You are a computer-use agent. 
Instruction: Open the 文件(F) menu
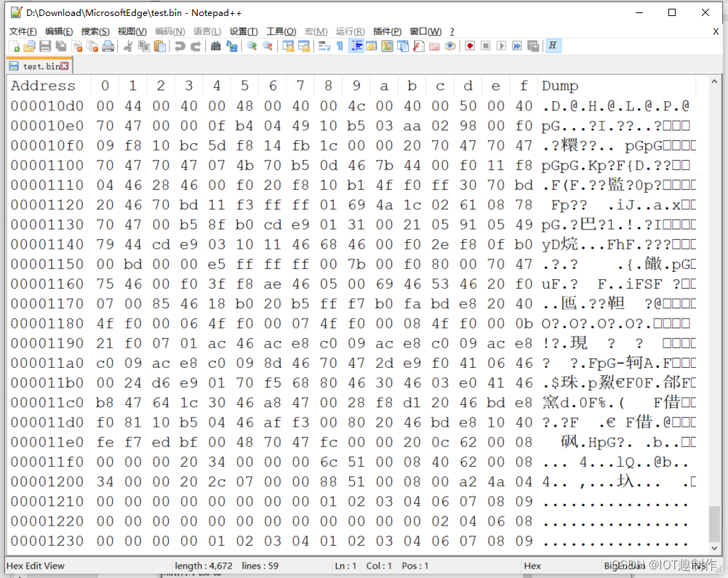pyautogui.click(x=23, y=31)
